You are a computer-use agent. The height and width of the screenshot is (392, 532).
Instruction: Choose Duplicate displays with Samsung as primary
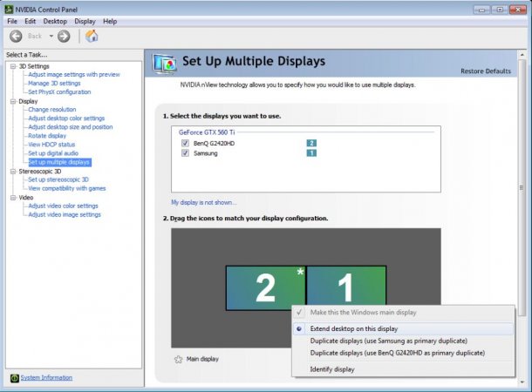pyautogui.click(x=403, y=341)
